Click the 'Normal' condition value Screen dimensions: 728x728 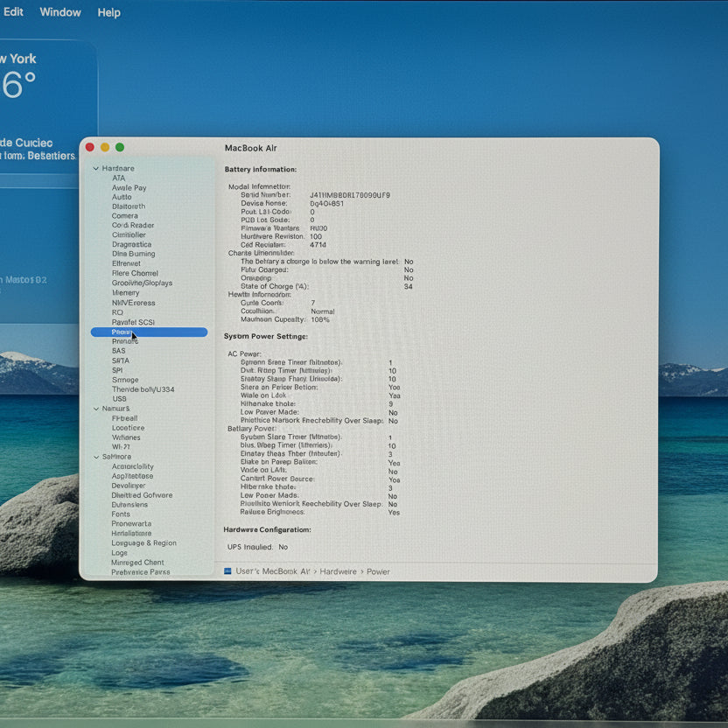click(x=322, y=311)
